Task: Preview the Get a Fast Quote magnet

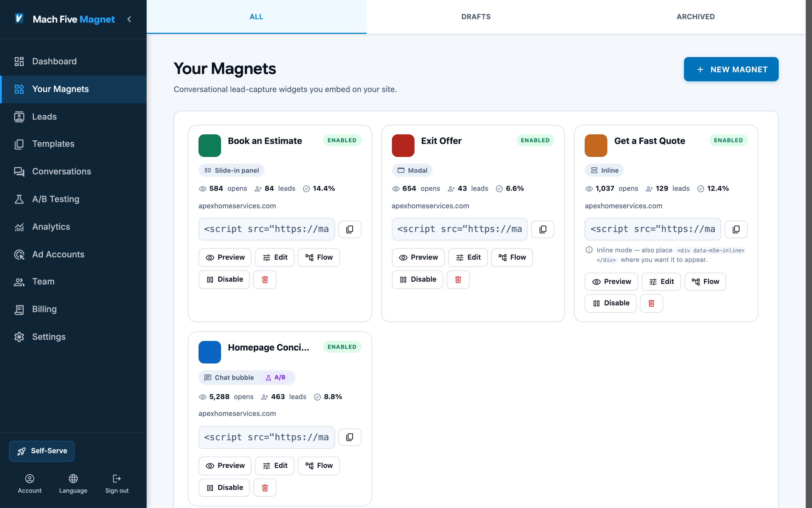Action: [x=611, y=282]
